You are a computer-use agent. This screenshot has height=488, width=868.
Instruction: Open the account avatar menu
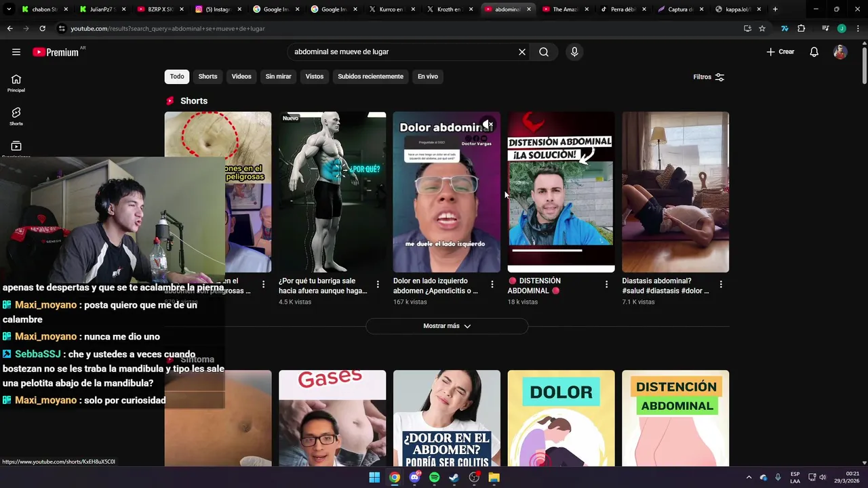840,52
